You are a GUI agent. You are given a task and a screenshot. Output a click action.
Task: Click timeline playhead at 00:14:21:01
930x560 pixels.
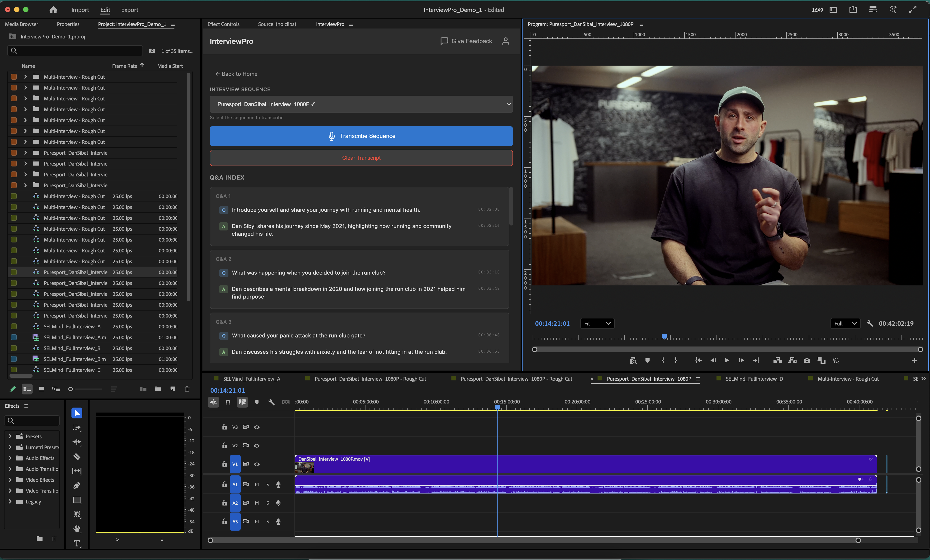pos(497,407)
